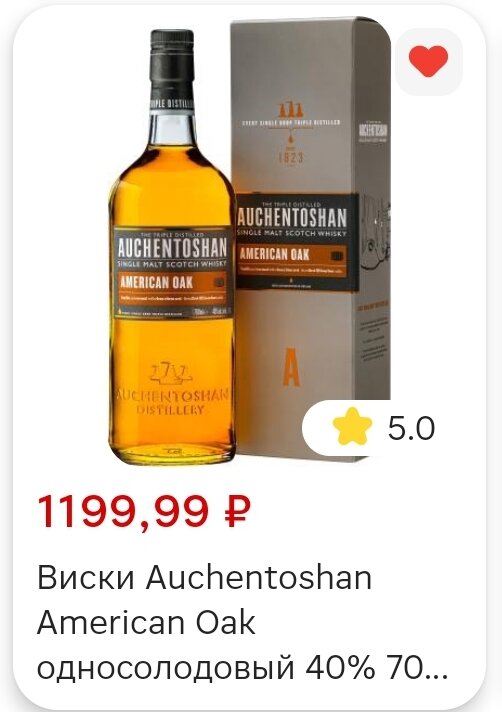Click the embossed distillery logo on bottle
The width and height of the screenshot is (502, 712).
pos(172,388)
